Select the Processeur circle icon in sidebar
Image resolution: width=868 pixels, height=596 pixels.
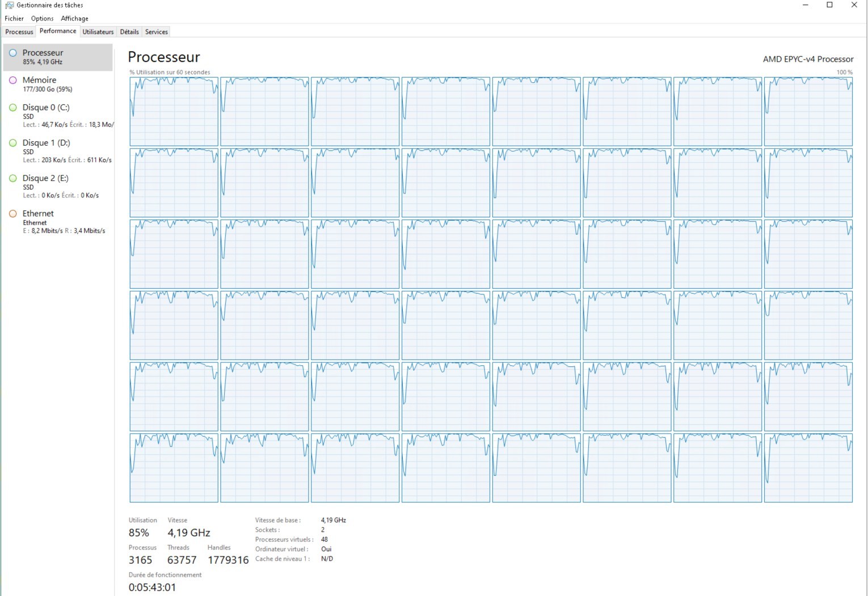coord(12,53)
